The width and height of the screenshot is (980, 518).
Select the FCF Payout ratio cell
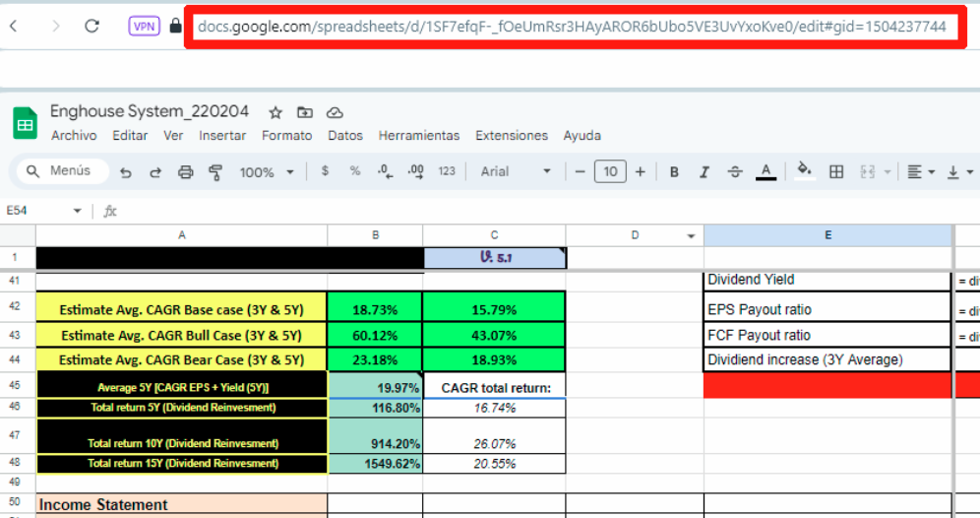(x=827, y=336)
